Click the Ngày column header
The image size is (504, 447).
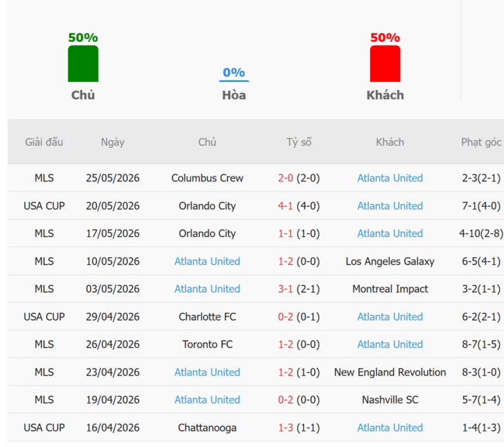(112, 142)
